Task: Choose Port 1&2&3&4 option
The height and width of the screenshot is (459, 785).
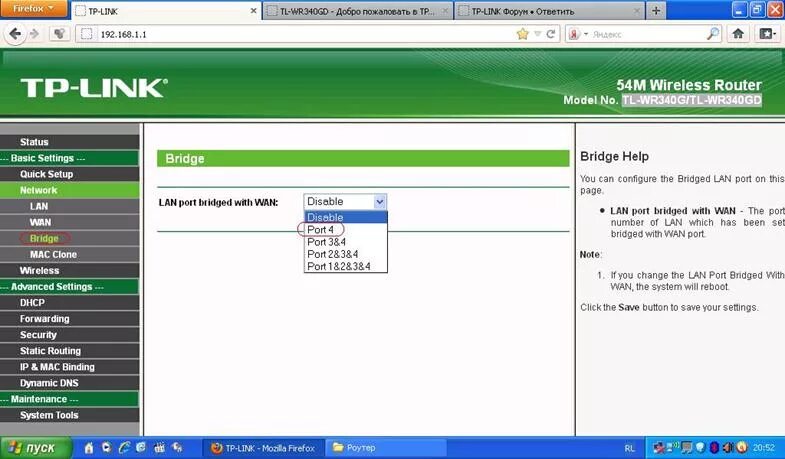Action: 345,266
